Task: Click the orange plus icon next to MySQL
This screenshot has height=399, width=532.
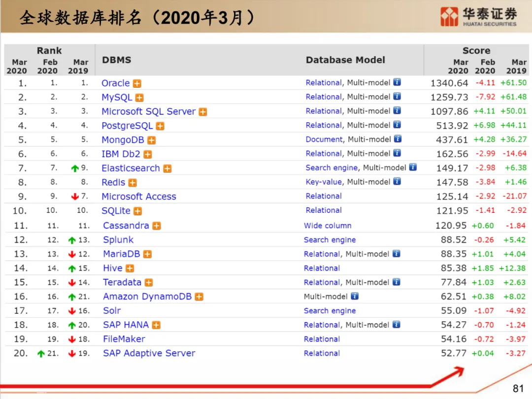Action: [x=139, y=98]
